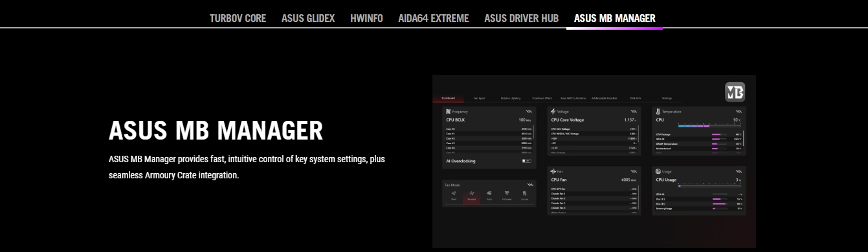Click the CPU temperature gauge bar

coord(710,126)
